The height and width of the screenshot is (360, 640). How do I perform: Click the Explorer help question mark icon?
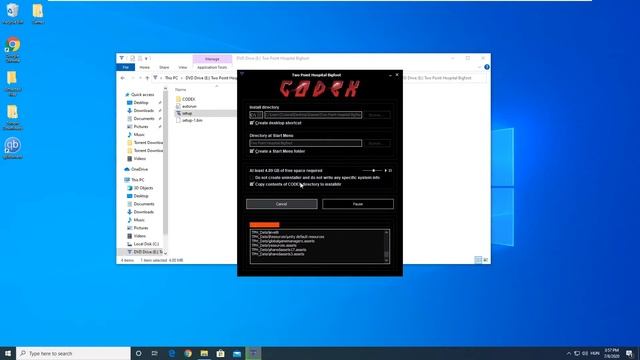[487, 67]
